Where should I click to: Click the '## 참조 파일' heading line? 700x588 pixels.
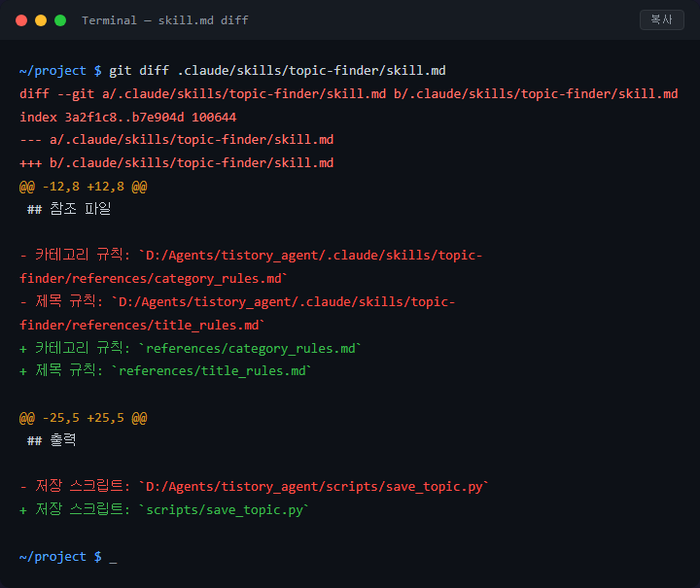(x=69, y=209)
